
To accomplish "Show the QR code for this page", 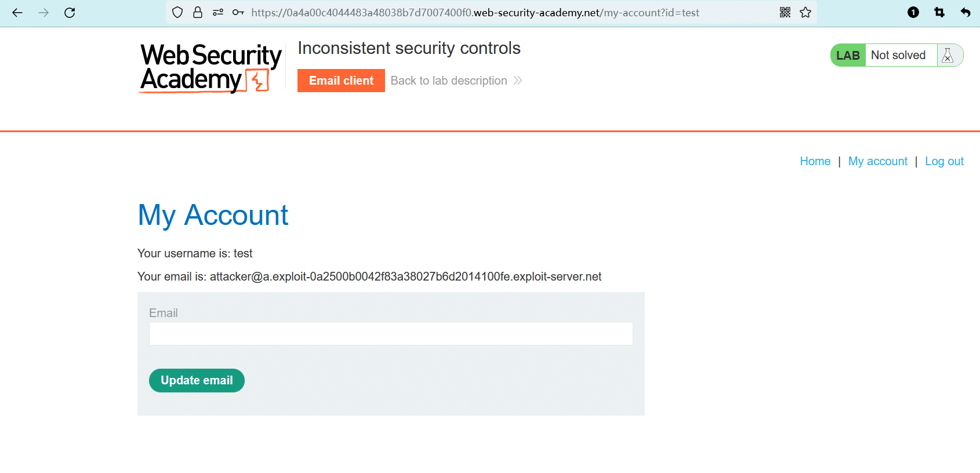I will coord(785,13).
